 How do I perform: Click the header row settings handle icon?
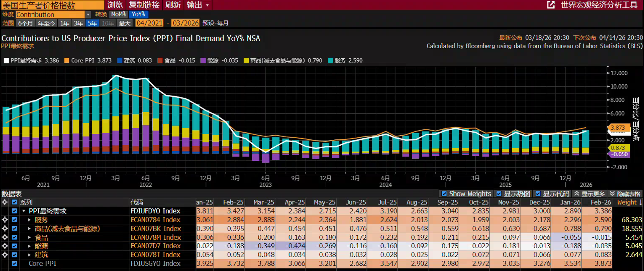click(x=5, y=202)
